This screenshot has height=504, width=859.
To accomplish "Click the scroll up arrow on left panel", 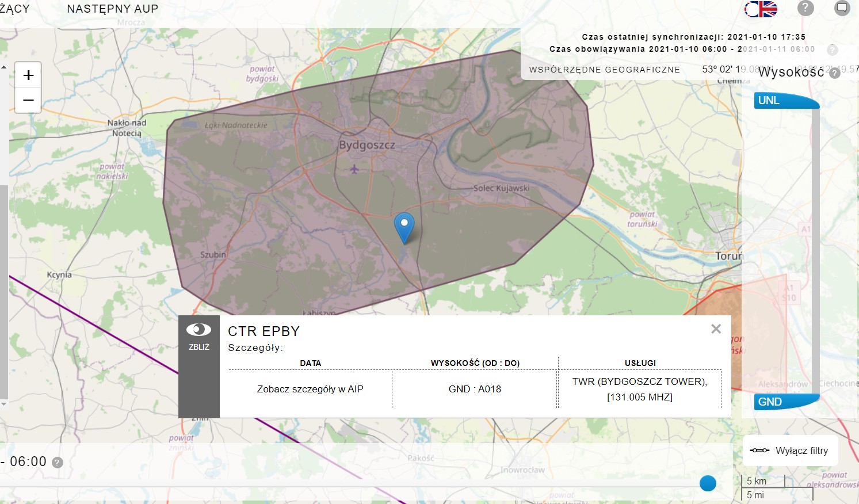I will [x=3, y=67].
